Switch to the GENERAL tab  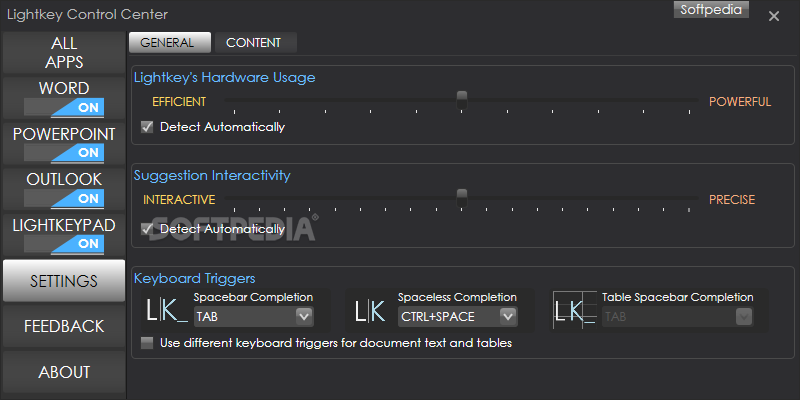(170, 42)
